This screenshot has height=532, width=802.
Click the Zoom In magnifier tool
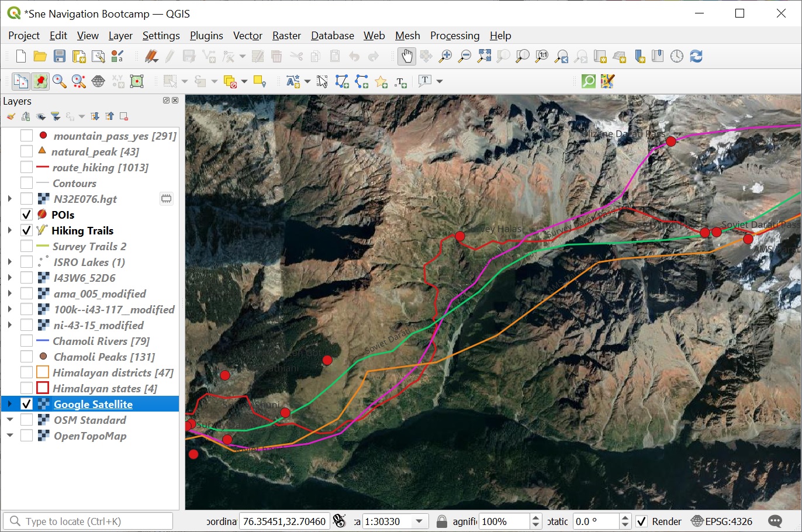(445, 56)
